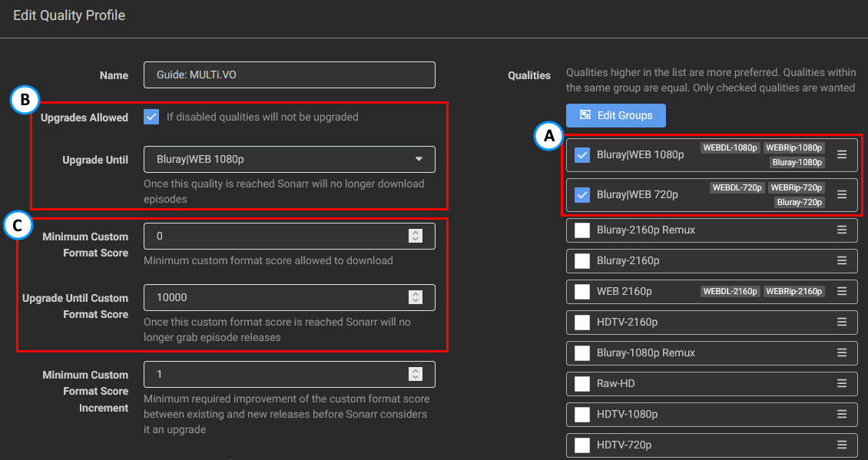The height and width of the screenshot is (460, 868).
Task: Click reorder handle for Bluray-2160p Remux
Action: point(842,230)
